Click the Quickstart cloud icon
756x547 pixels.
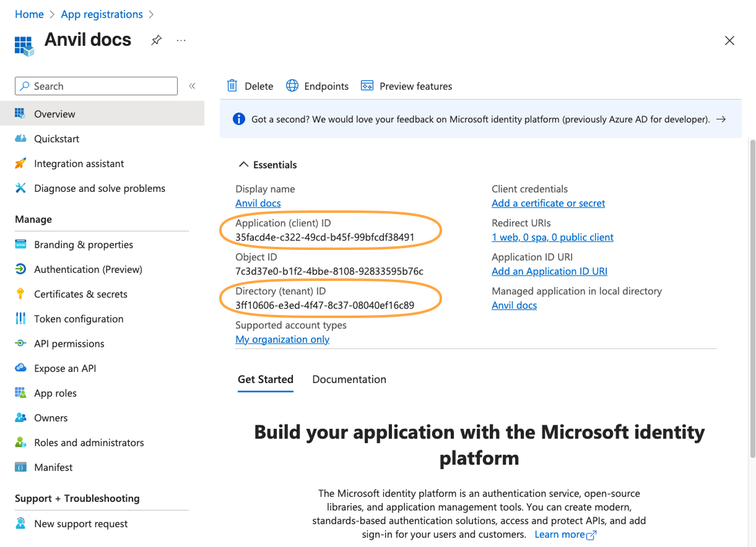20,139
